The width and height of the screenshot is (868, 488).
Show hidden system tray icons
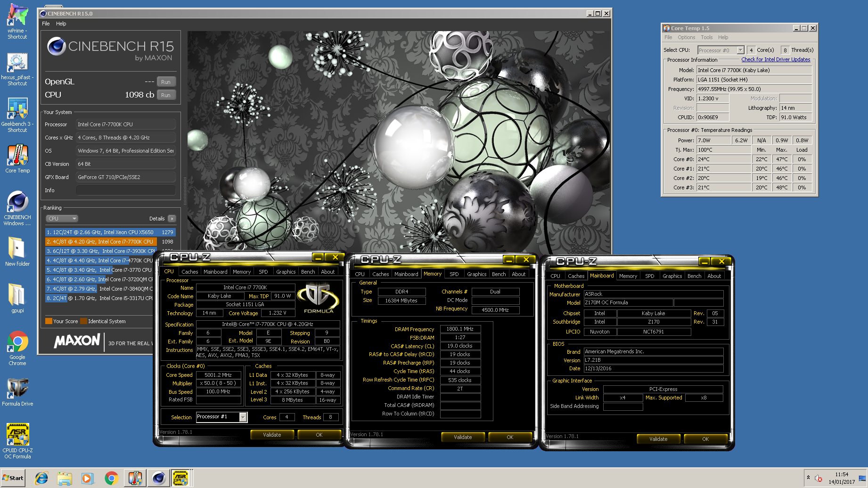809,478
